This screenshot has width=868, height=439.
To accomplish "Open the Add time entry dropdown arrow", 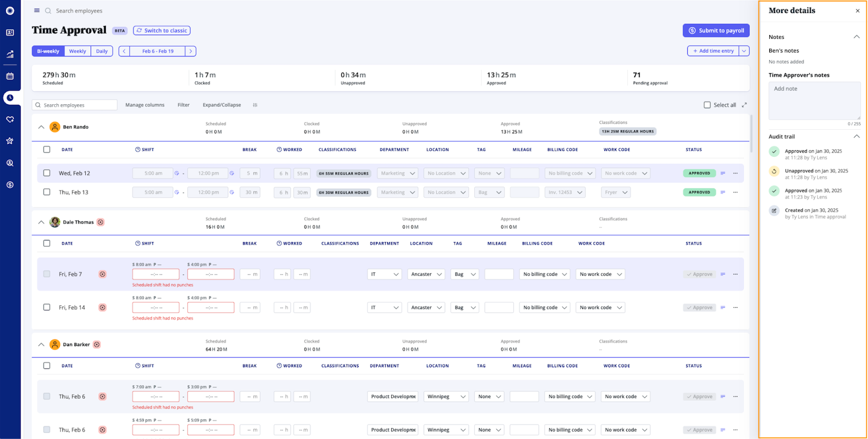I will [744, 51].
